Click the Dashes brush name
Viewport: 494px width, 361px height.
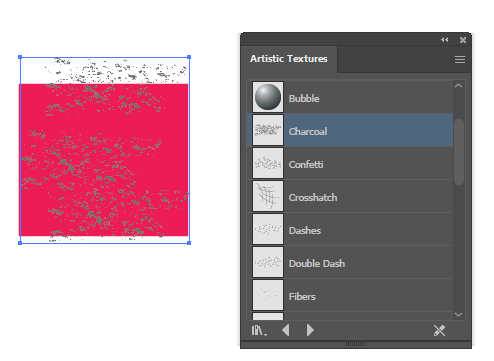pos(305,231)
